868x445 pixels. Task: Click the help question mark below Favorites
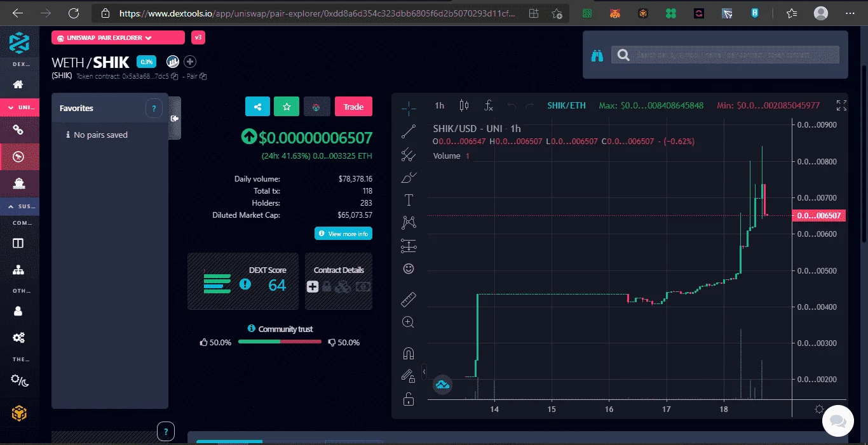[x=165, y=432]
